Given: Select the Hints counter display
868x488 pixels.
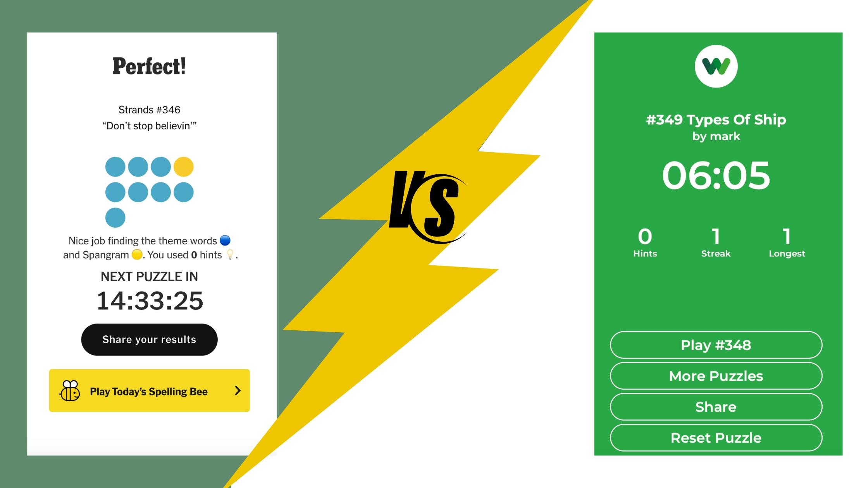Looking at the screenshot, I should pyautogui.click(x=645, y=241).
